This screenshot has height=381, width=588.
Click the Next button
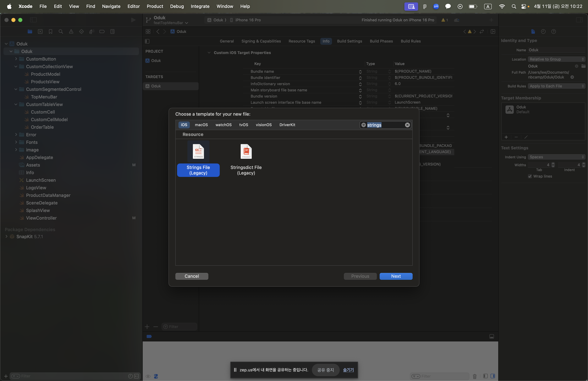pyautogui.click(x=396, y=276)
